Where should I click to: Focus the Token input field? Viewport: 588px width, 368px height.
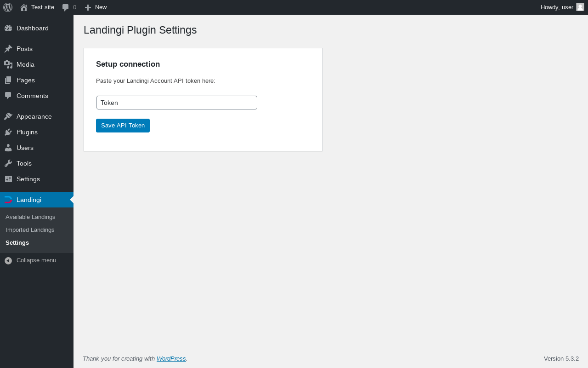[x=177, y=103]
